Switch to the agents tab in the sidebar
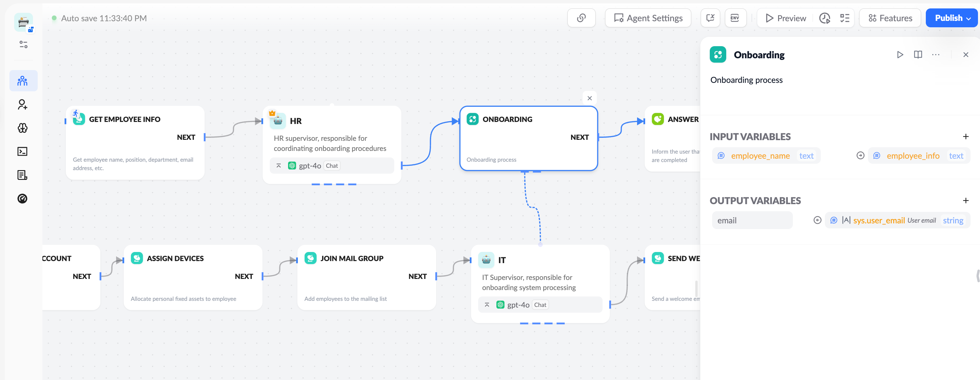The image size is (980, 380). click(x=23, y=80)
